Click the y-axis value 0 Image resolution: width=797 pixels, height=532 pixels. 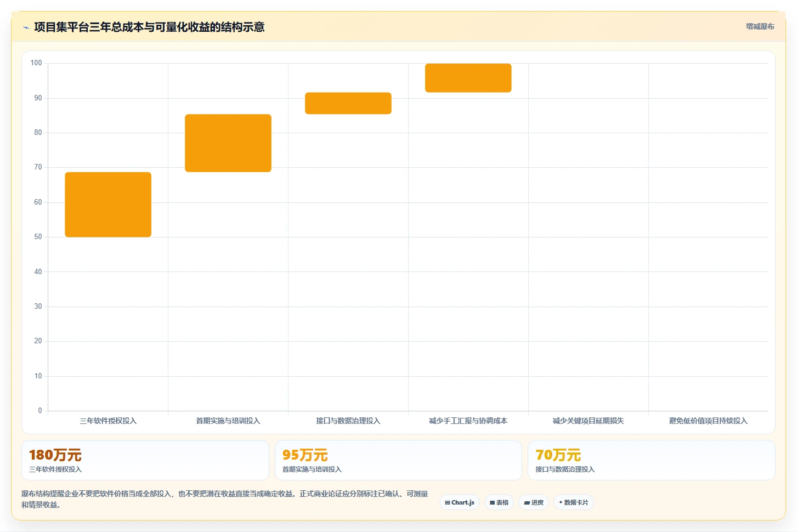coord(40,411)
